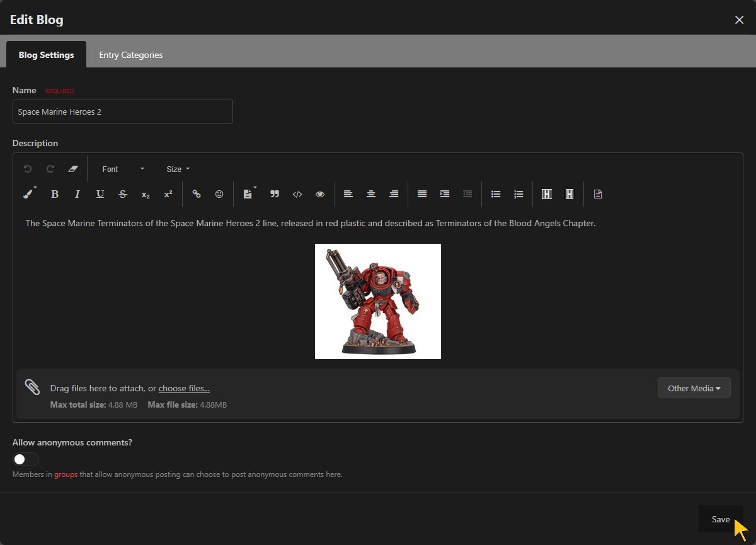This screenshot has height=545, width=756.
Task: Toggle bold formatting in the editor
Action: [55, 194]
